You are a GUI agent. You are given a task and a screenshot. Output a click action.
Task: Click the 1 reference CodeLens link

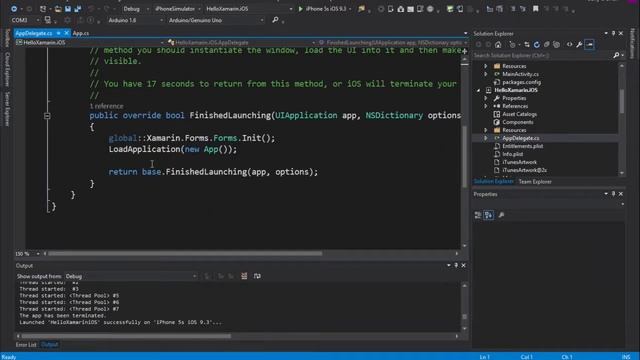tap(106, 106)
